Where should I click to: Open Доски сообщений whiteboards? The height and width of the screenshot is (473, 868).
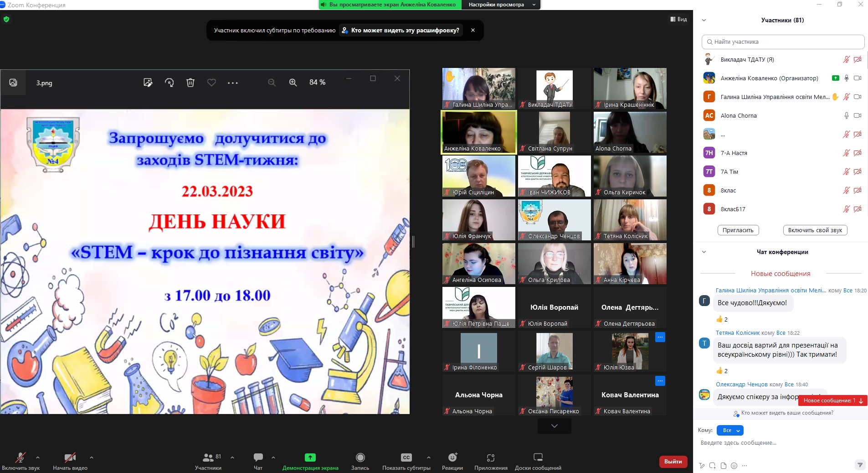pos(538,461)
